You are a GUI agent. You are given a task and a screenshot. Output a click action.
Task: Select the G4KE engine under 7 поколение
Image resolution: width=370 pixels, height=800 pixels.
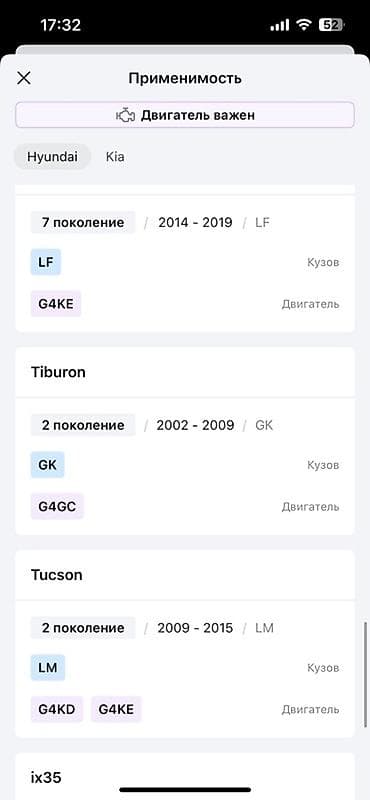click(56, 304)
